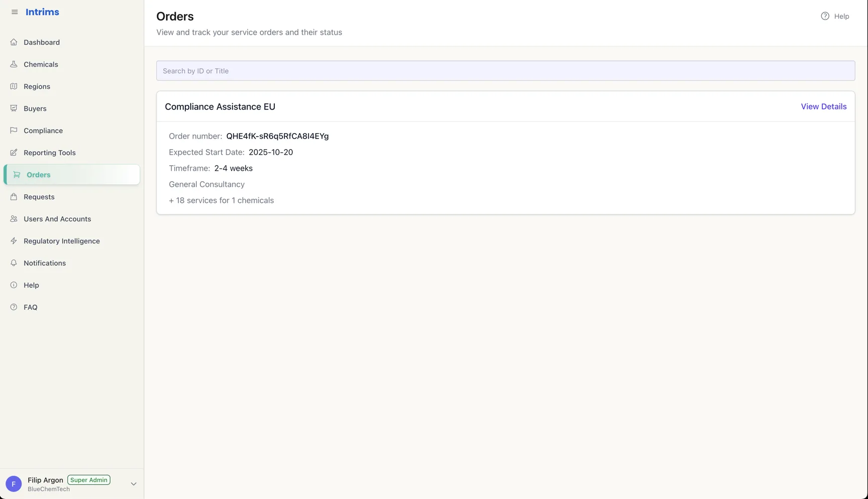Screen dimensions: 868x499
Task: Focus the Search by ID or Title field
Action: pos(505,71)
